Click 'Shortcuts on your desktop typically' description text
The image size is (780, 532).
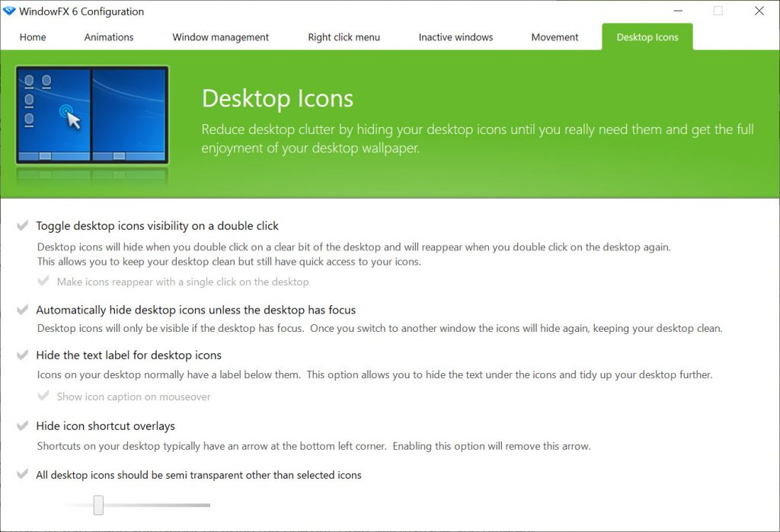click(x=314, y=446)
